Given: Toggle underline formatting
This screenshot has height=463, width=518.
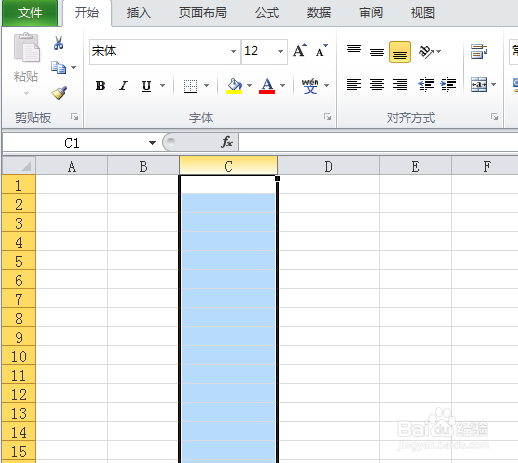Looking at the screenshot, I should point(146,86).
